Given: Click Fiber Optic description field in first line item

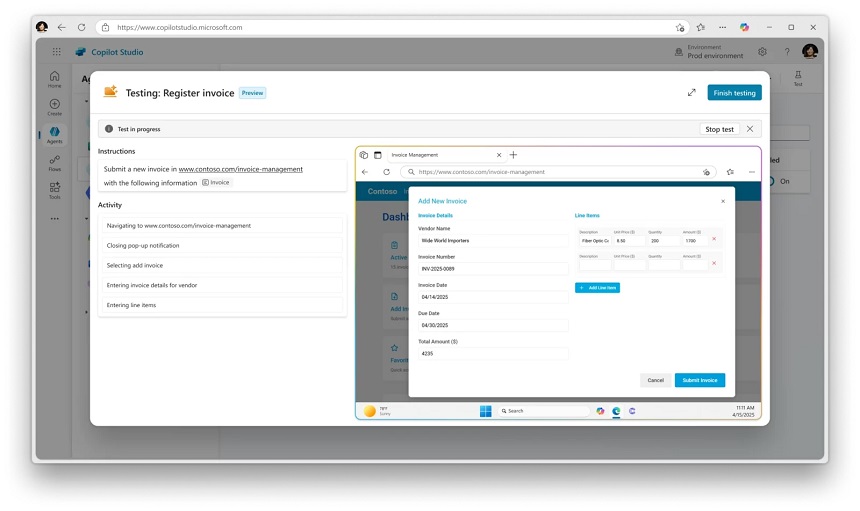Looking at the screenshot, I should (595, 241).
